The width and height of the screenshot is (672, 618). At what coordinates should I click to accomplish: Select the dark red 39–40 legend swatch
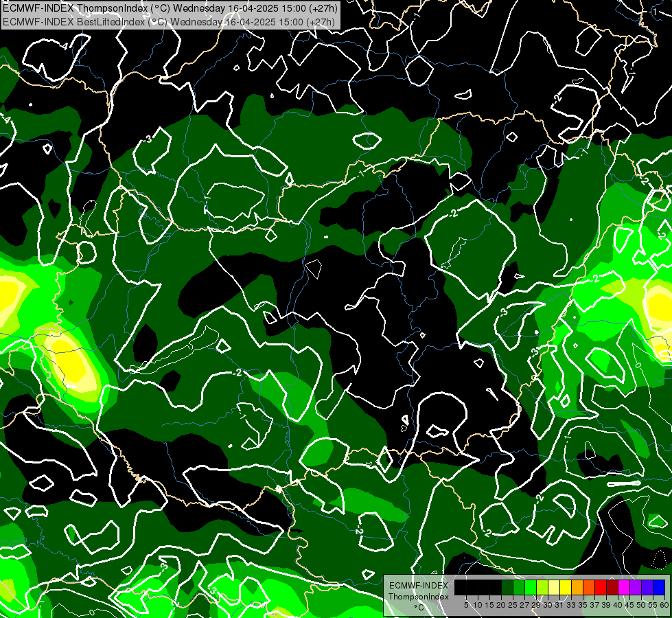tap(612, 587)
